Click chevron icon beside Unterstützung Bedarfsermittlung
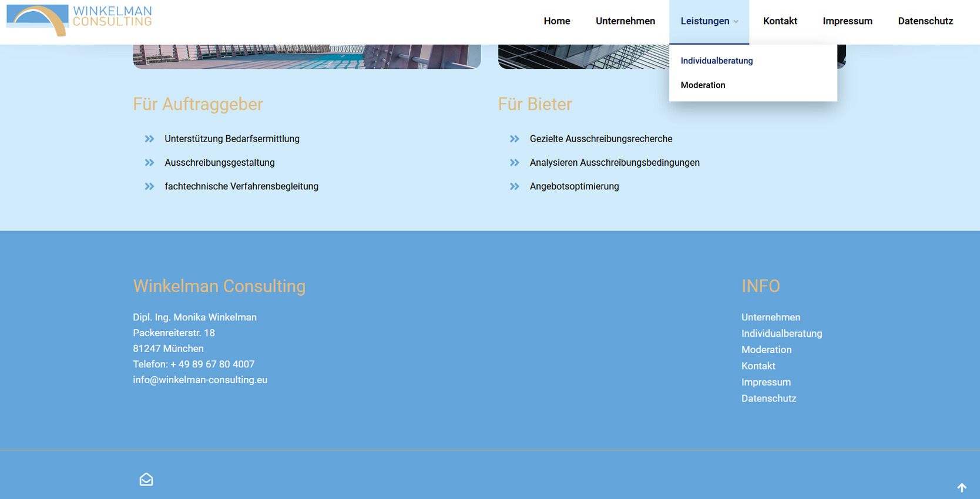The image size is (980, 499). 149,139
